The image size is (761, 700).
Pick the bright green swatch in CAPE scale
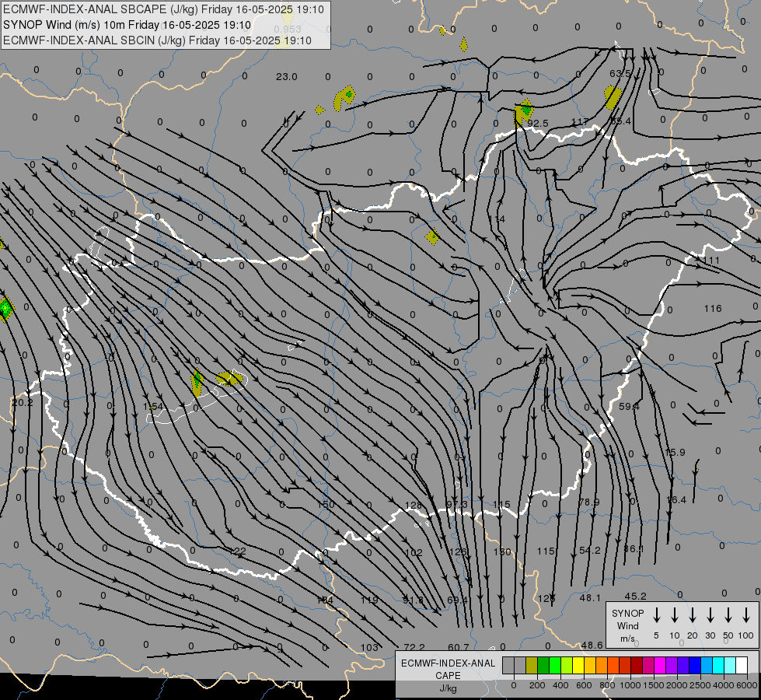coord(555,666)
